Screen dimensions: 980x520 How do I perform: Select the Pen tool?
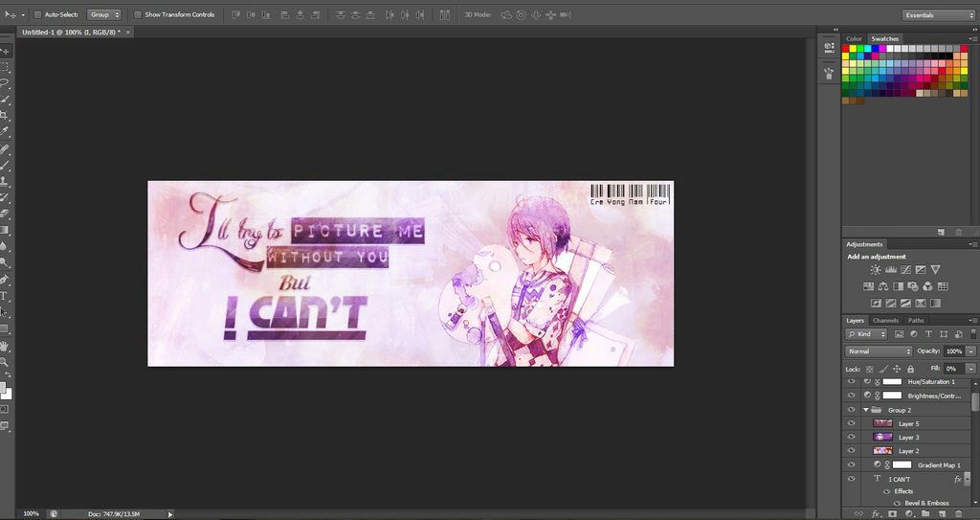pyautogui.click(x=4, y=279)
